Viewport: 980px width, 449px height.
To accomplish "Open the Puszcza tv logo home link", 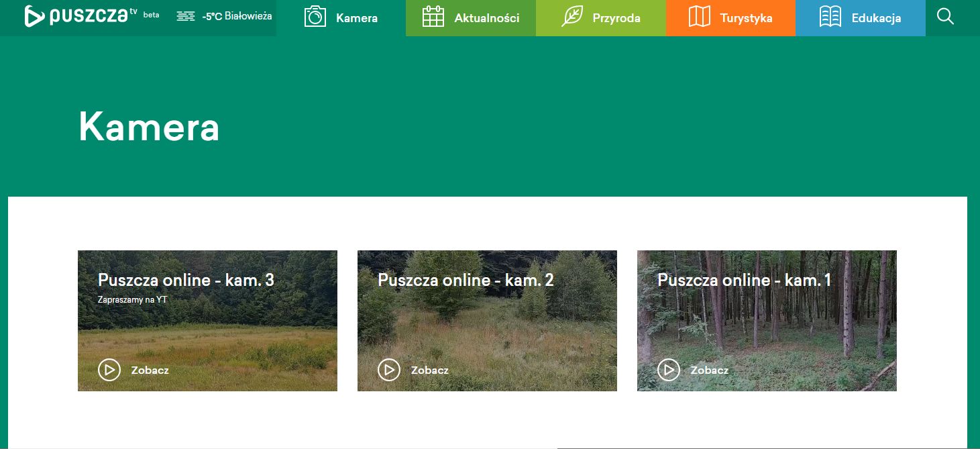I will 80,16.
